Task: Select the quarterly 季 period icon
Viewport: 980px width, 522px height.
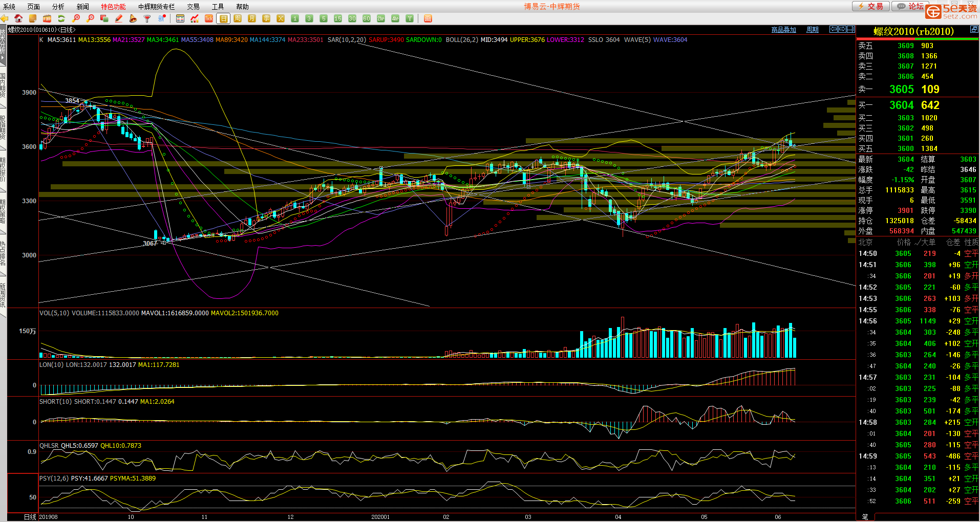Action: pos(266,18)
